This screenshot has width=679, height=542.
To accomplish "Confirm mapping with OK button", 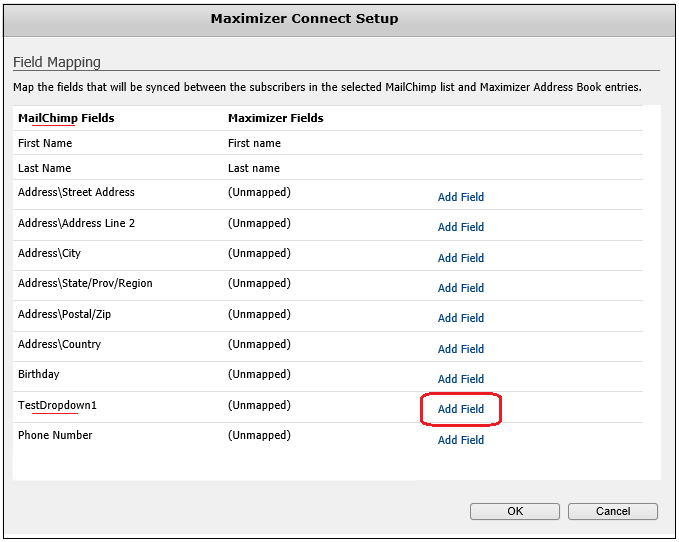I will pos(515,511).
